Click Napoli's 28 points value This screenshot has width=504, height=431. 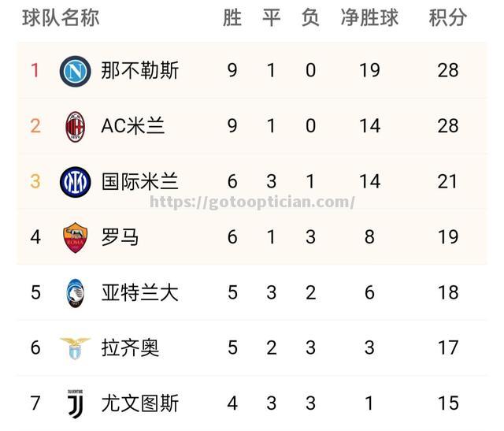448,70
